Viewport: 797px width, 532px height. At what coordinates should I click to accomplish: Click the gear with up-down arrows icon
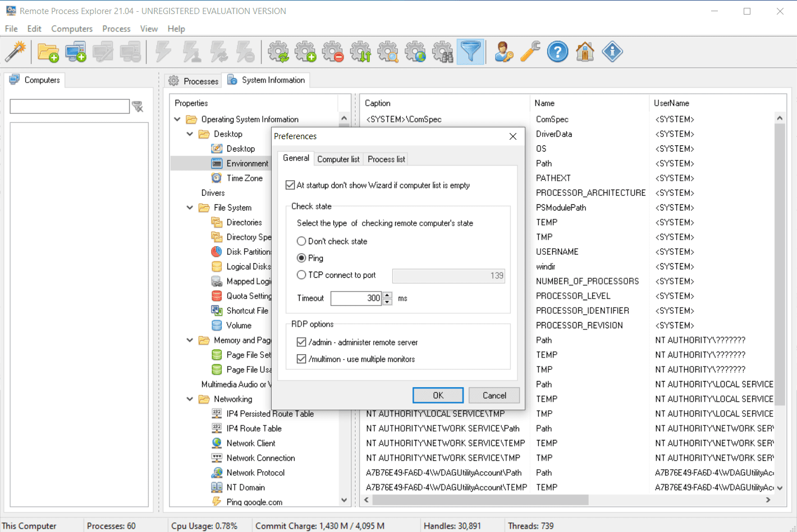pos(361,52)
